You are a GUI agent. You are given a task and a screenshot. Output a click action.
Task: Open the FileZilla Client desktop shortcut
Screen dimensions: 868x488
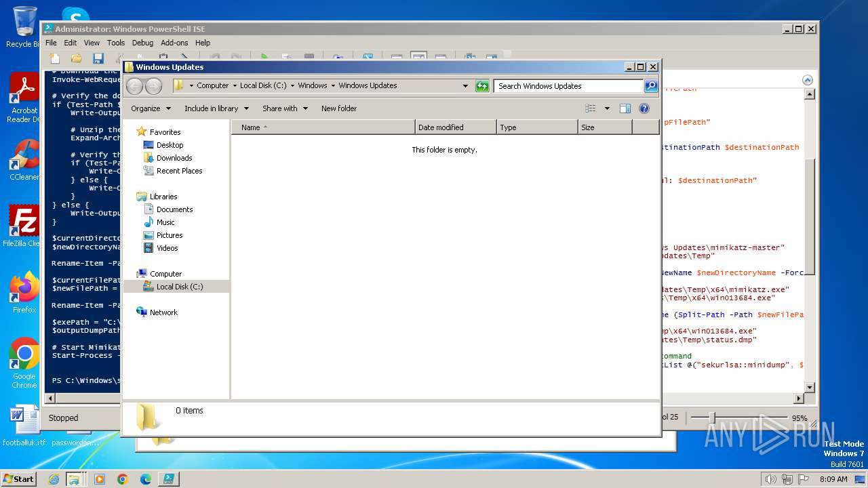coord(24,226)
